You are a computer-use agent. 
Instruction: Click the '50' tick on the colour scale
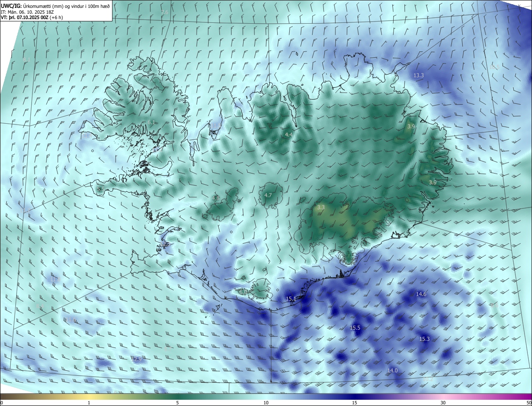point(529,403)
